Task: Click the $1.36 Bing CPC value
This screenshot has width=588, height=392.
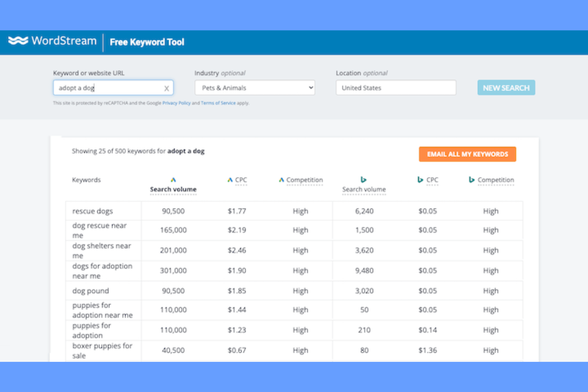Action: tap(427, 350)
